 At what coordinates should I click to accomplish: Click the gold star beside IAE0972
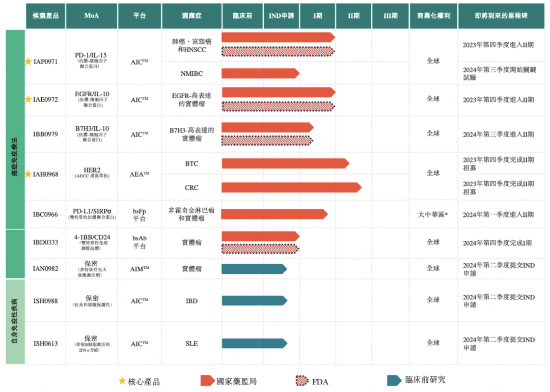pyautogui.click(x=29, y=99)
